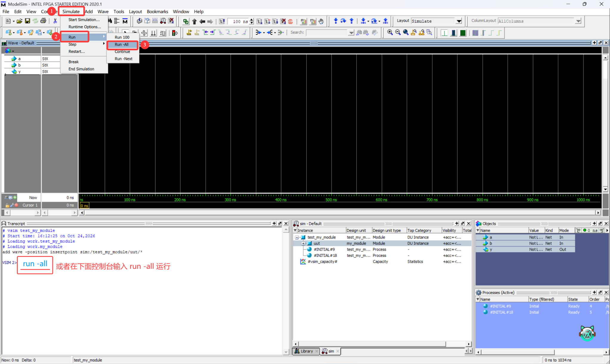Click the Find Next Transition icon
This screenshot has height=364, width=610.
[x=213, y=32]
